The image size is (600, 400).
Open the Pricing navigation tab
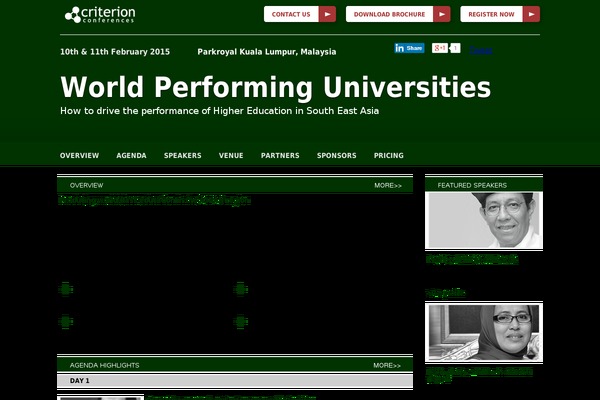pos(389,155)
